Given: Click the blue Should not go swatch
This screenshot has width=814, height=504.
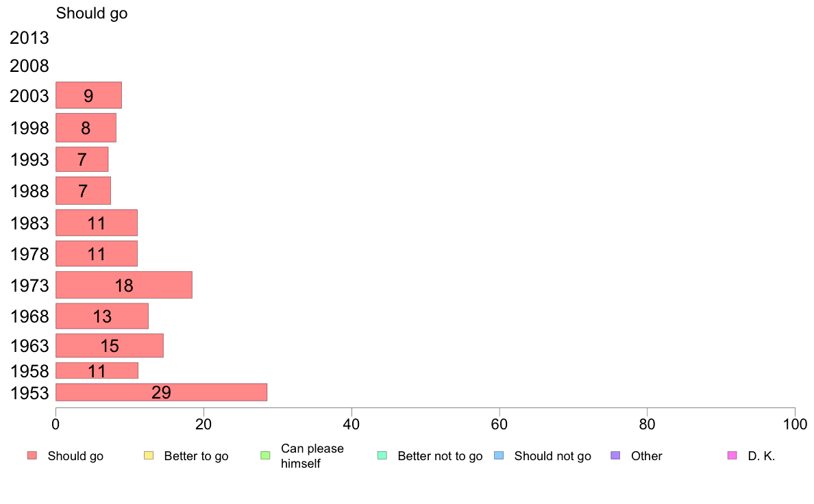Looking at the screenshot, I should 499,456.
